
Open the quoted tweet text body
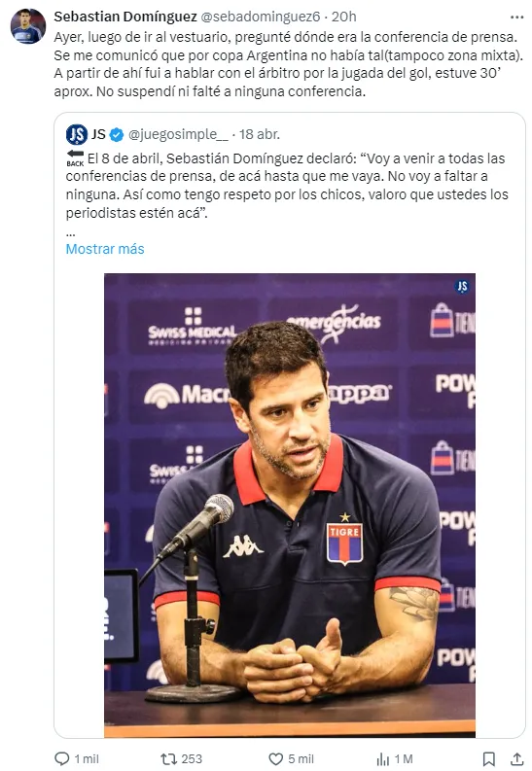[287, 186]
